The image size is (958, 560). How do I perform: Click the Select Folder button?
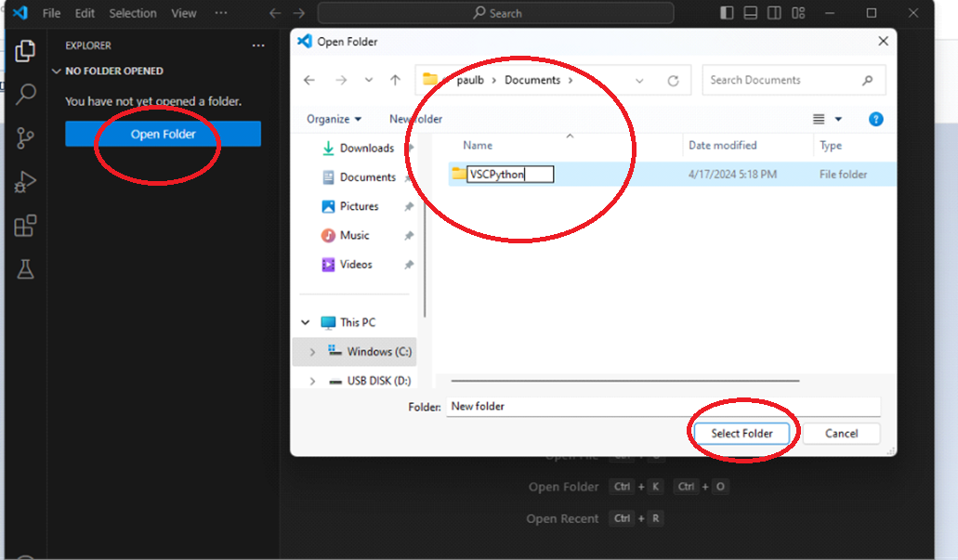click(741, 433)
